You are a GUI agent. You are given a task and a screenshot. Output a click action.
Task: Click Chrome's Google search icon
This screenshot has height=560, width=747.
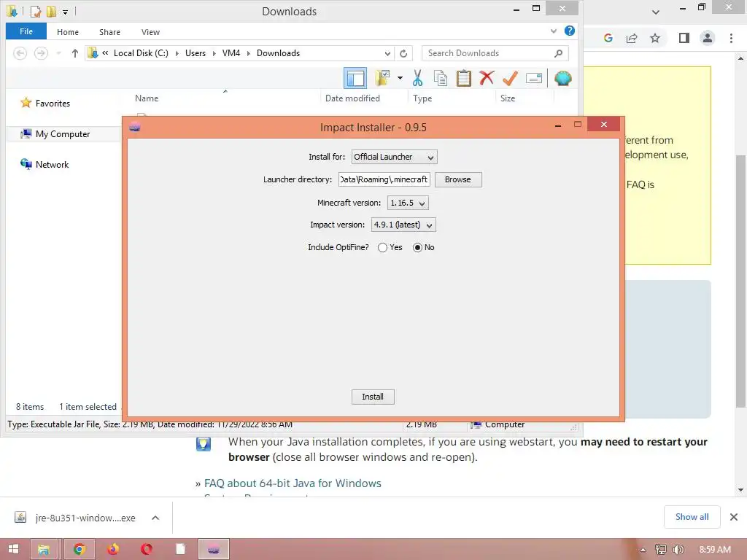[x=608, y=38]
